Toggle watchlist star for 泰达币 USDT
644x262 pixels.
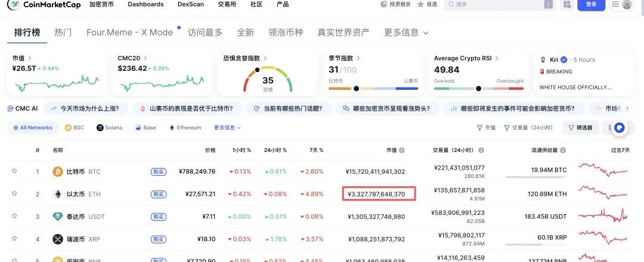(x=14, y=216)
